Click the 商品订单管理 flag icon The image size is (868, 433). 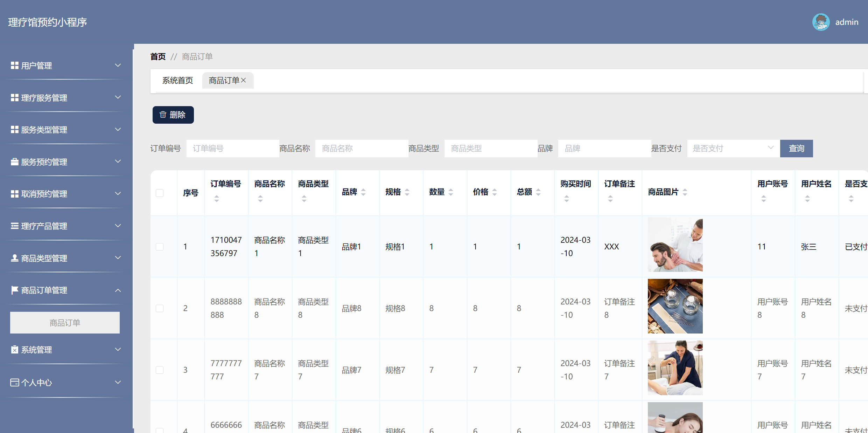click(14, 290)
